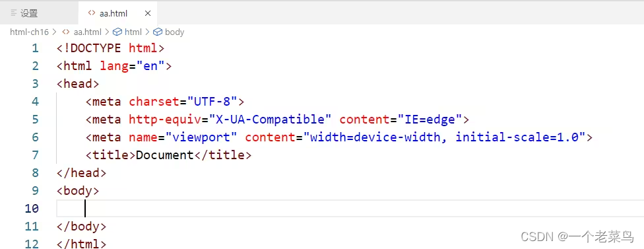Click the closing </html> tag

coord(81,244)
